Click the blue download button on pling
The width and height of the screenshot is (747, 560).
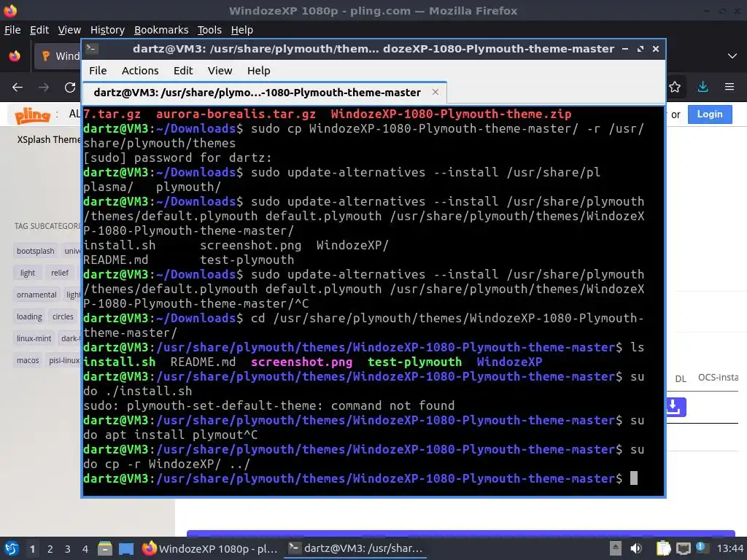pyautogui.click(x=676, y=407)
